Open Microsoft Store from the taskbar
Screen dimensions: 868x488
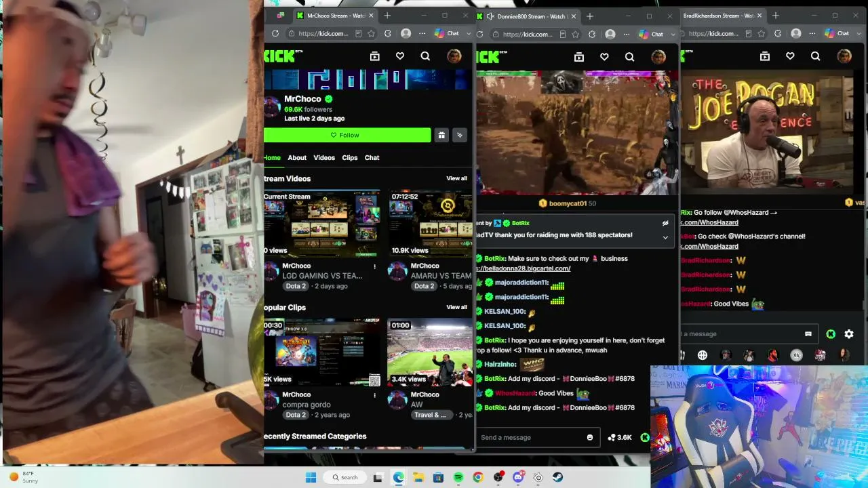tap(438, 477)
